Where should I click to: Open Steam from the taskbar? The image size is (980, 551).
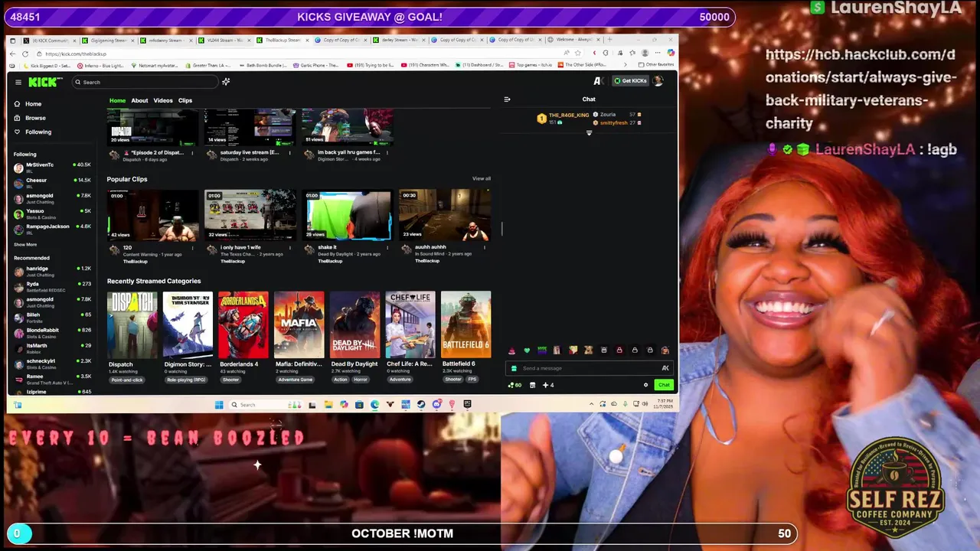(x=420, y=405)
